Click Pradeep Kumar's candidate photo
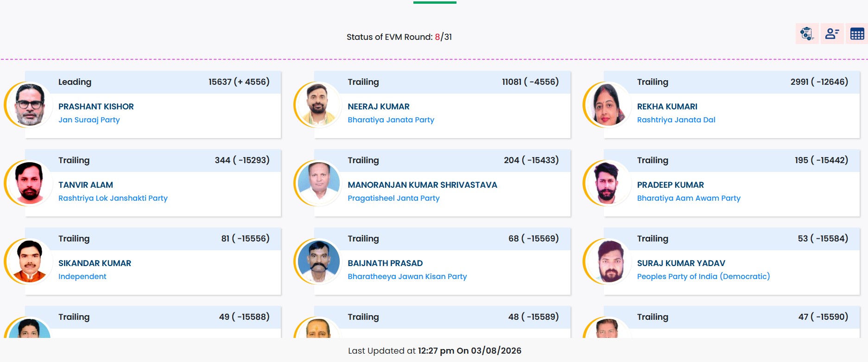 point(608,183)
